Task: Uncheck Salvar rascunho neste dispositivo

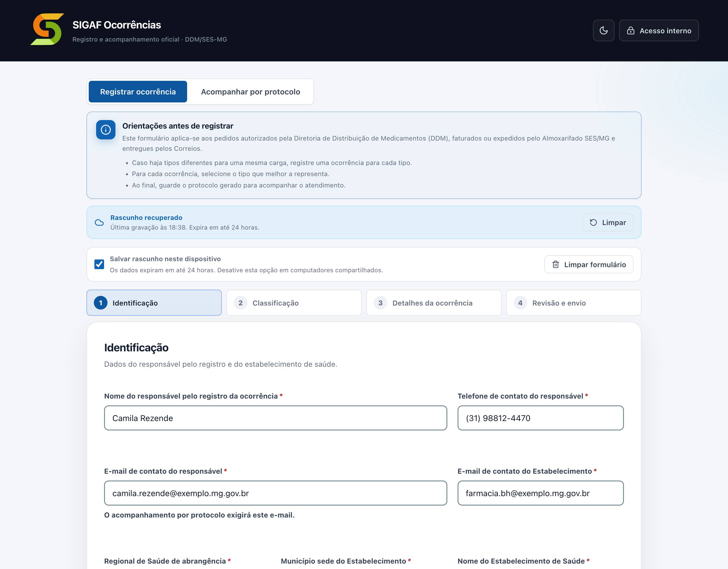Action: [99, 264]
